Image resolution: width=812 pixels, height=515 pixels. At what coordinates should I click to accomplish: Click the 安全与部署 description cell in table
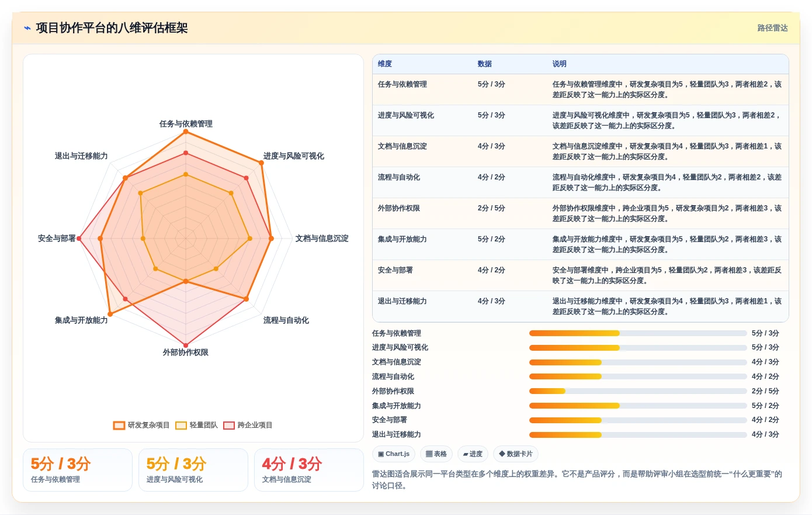tap(667, 275)
